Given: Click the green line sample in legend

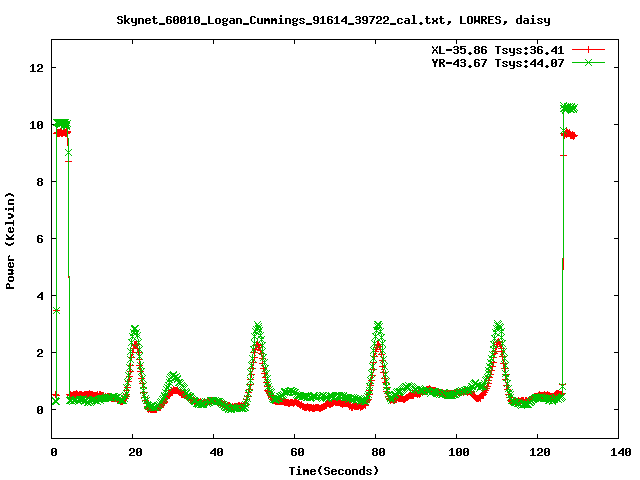Looking at the screenshot, I should tap(588, 62).
